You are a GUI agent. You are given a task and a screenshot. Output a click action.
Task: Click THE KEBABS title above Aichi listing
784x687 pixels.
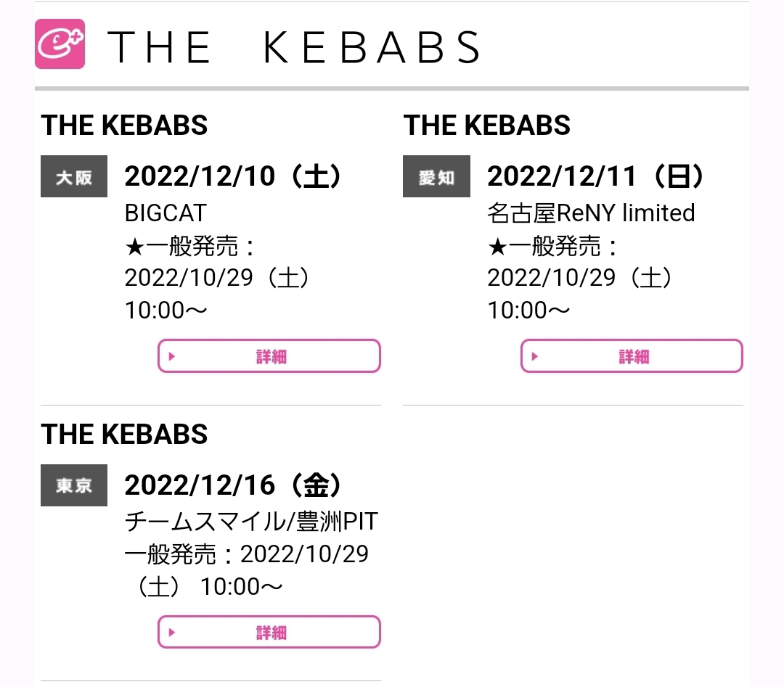(486, 125)
